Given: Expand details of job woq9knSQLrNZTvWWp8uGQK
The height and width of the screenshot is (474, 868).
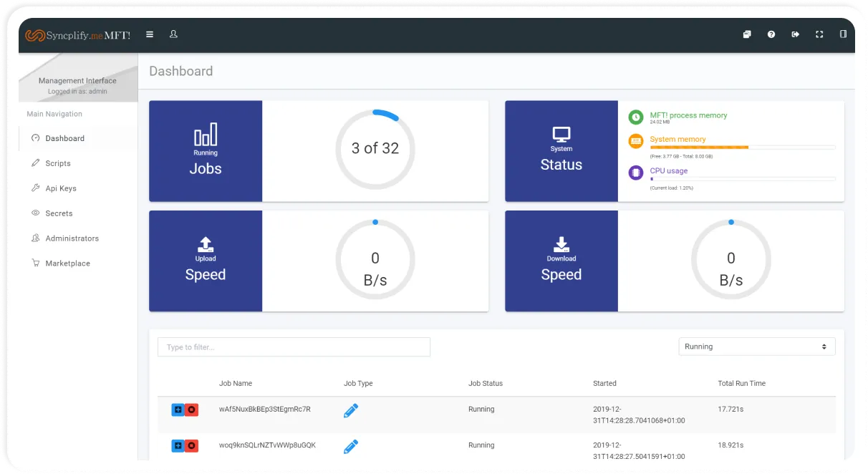Looking at the screenshot, I should click(176, 445).
